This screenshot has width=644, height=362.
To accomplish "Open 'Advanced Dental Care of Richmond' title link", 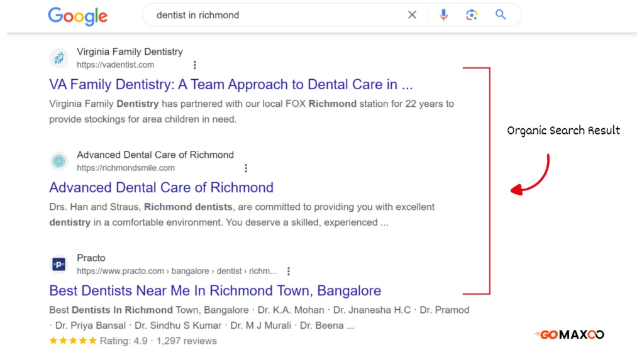I will click(162, 187).
